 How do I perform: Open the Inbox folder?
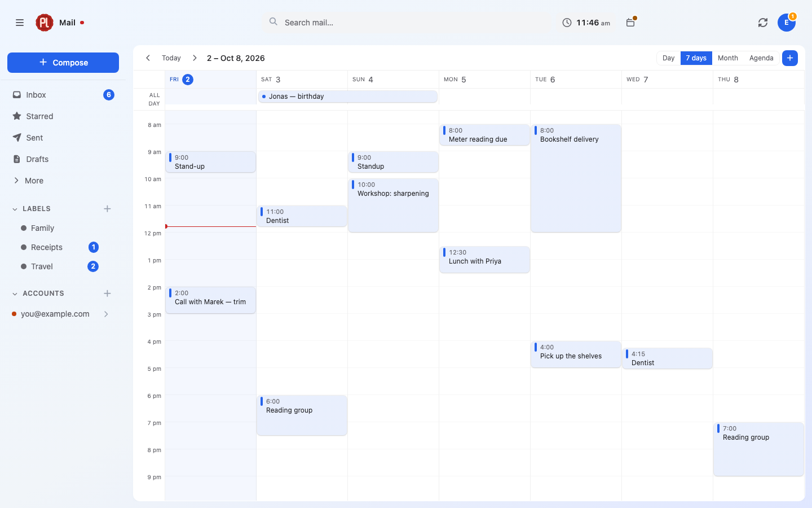(63, 95)
